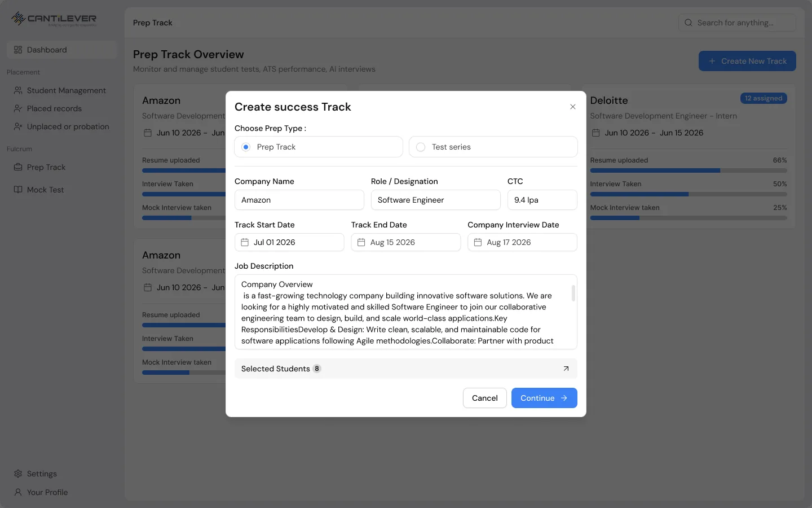Open the Dashboard sidebar item
Screen dimensions: 812x508
(61, 50)
